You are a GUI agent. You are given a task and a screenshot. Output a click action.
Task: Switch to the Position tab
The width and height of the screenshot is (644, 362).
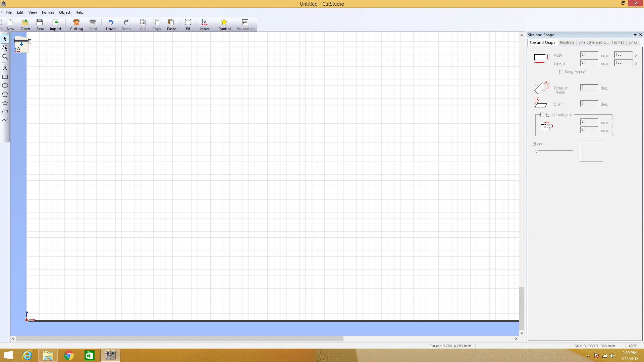(567, 42)
